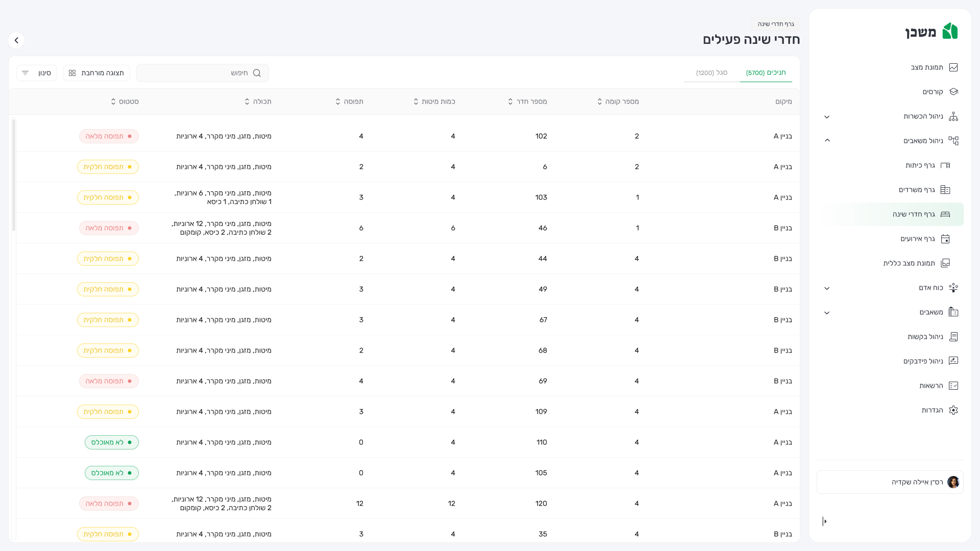This screenshot has height=551, width=980.
Task: Select the events schedule calendar icon
Action: (x=945, y=239)
